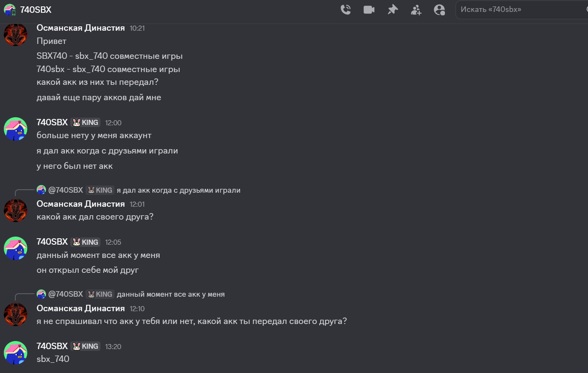Screen dimensions: 588x373
Task: Click the add friends to DM icon
Action: tap(416, 9)
